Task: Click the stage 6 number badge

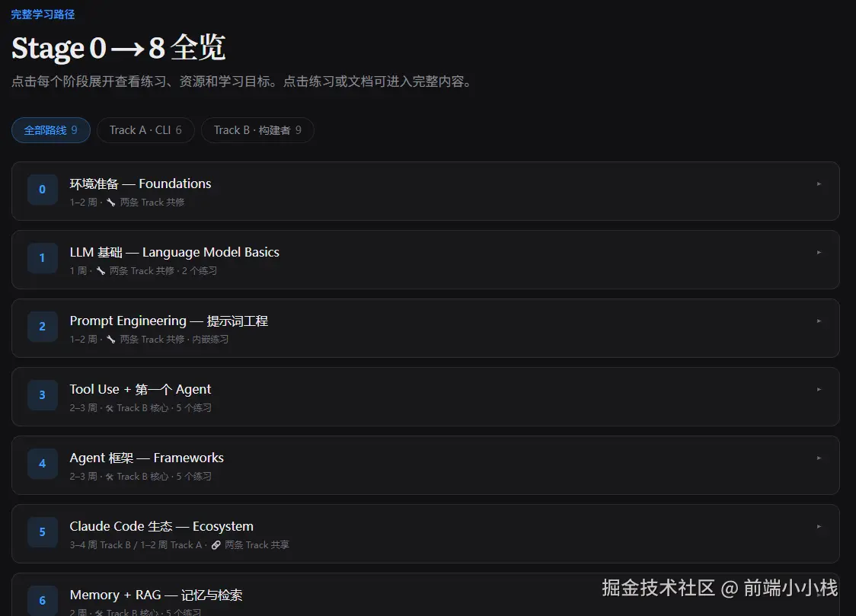Action: pyautogui.click(x=43, y=601)
